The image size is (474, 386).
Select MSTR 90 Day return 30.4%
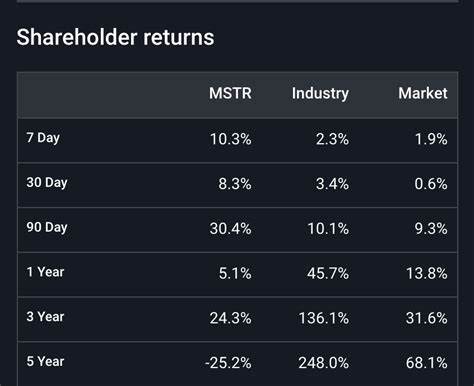click(x=230, y=229)
